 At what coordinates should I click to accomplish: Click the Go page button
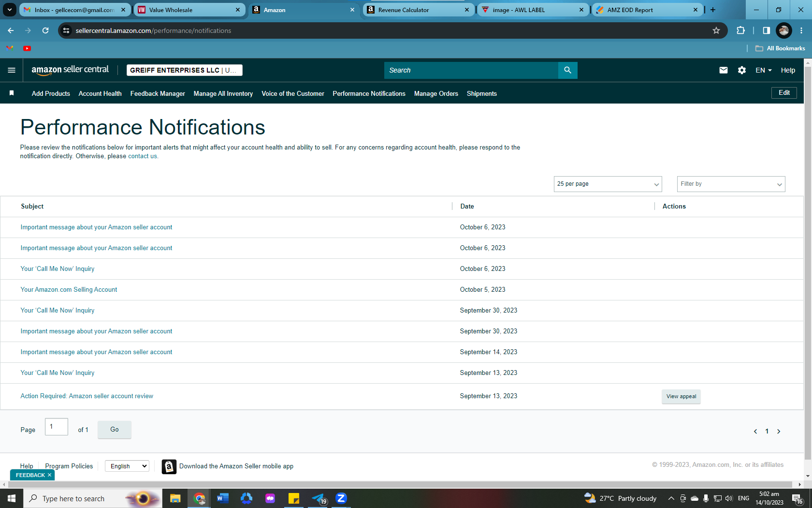pos(115,429)
